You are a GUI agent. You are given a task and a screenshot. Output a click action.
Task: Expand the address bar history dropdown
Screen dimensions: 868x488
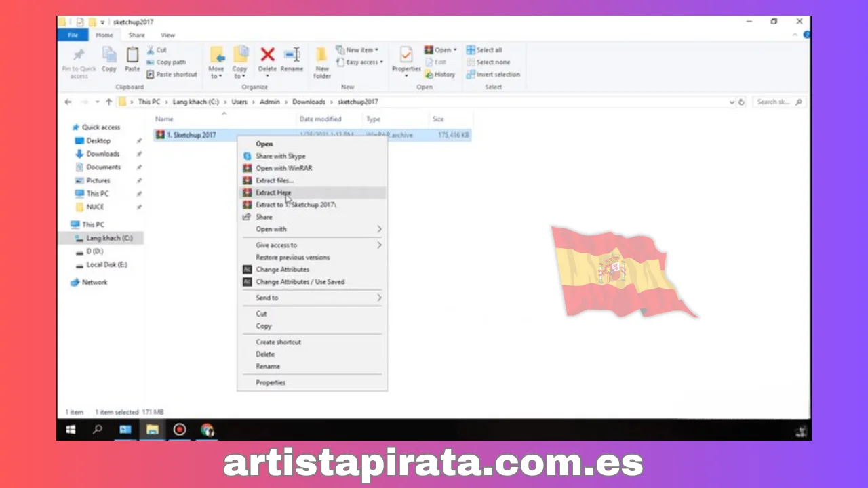[732, 102]
